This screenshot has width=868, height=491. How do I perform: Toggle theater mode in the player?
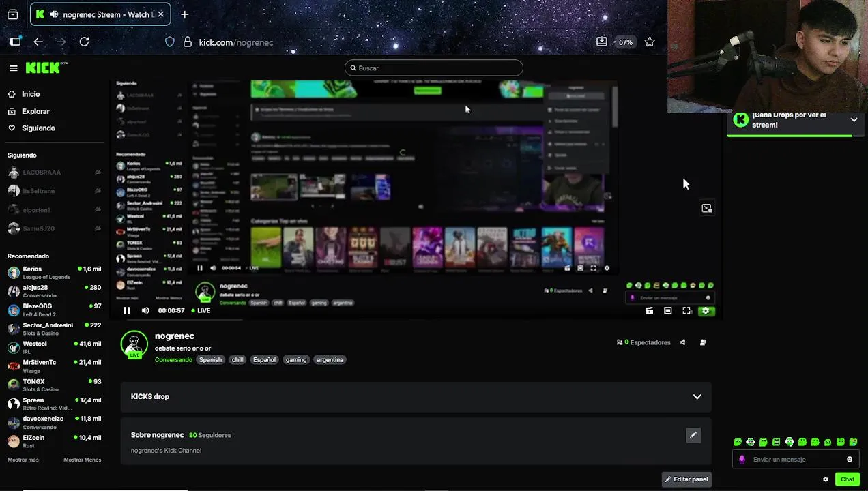tap(668, 310)
